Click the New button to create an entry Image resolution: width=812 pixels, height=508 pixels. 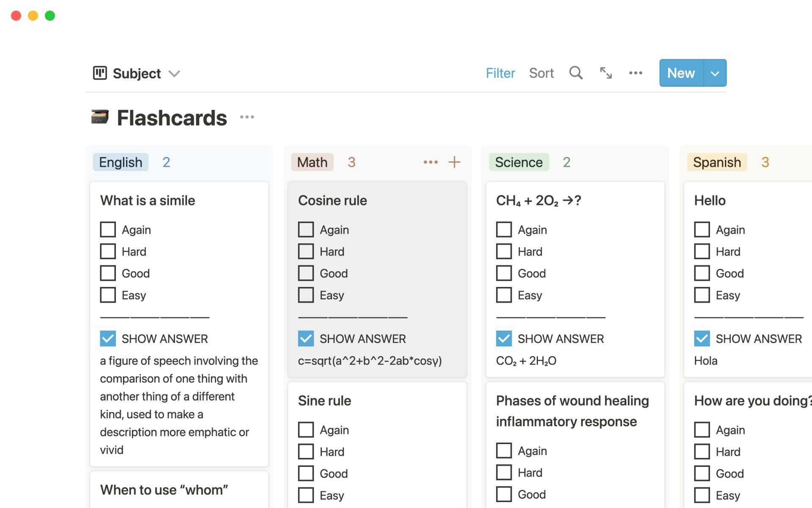[x=680, y=73]
